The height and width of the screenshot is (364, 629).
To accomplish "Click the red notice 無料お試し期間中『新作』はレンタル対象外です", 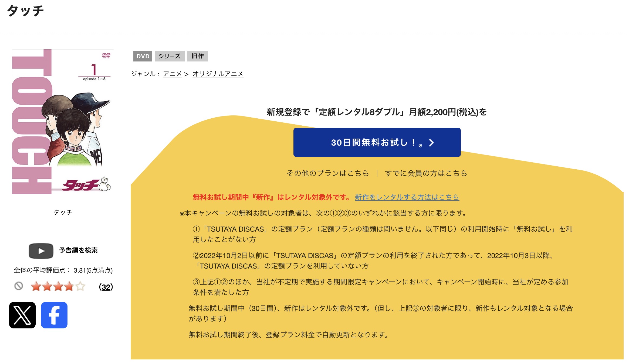I will coord(272,197).
